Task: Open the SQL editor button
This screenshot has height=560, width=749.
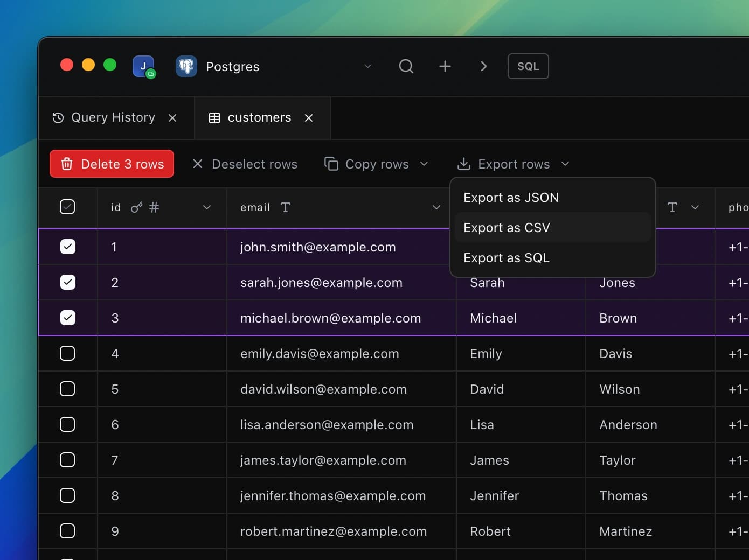Action: tap(528, 66)
